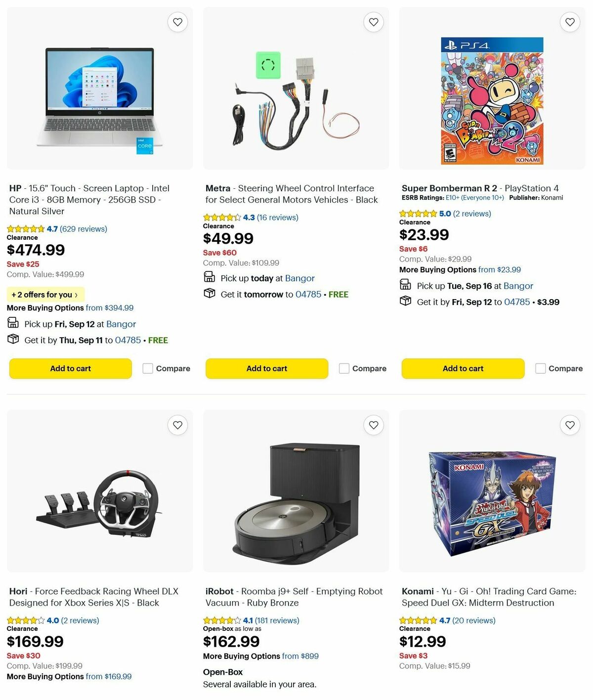
Task: Click the pickup icon next to 'Pick up Tue, Sep 16'
Action: pos(406,285)
